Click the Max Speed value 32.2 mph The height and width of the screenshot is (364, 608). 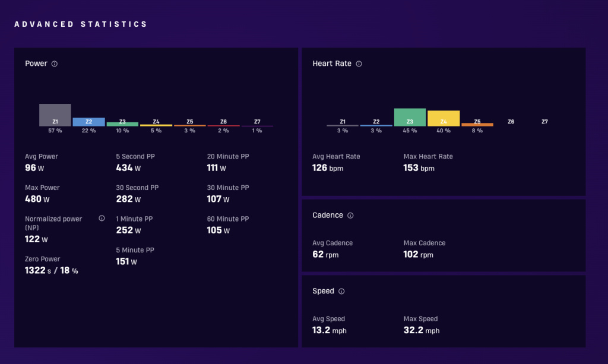tap(422, 330)
